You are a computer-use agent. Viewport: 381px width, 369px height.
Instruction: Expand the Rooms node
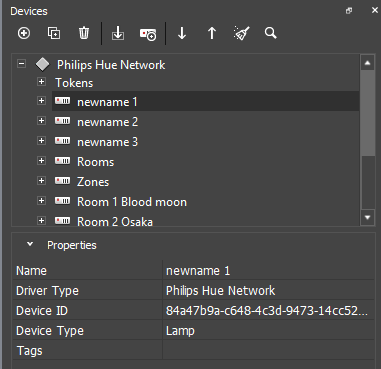click(x=41, y=160)
